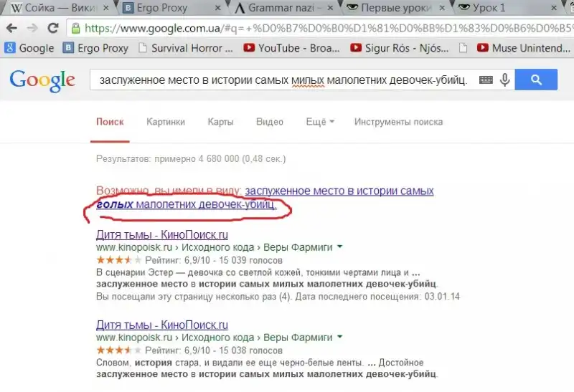Start voice search with the microphone icon
This screenshot has height=392, width=574.
tap(504, 80)
